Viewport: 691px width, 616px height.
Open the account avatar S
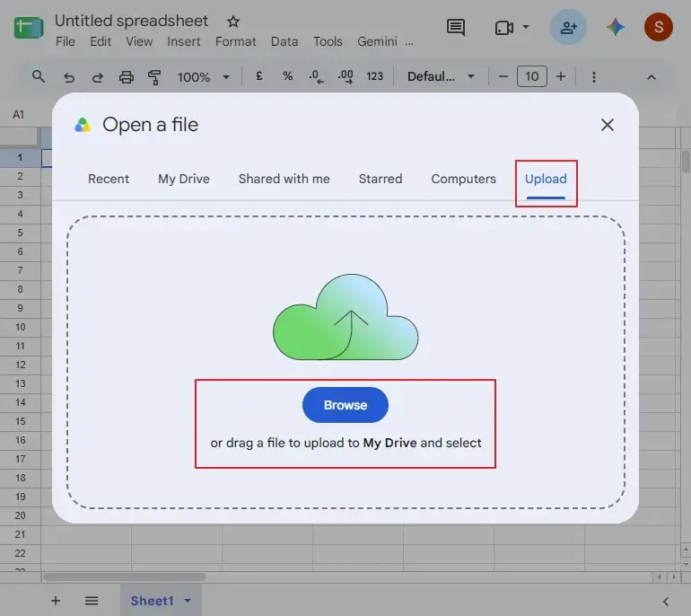coord(659,27)
